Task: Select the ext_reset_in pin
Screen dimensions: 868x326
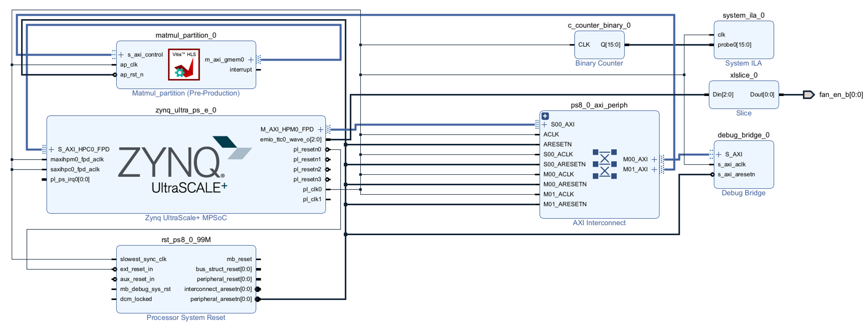Action: (x=136, y=269)
